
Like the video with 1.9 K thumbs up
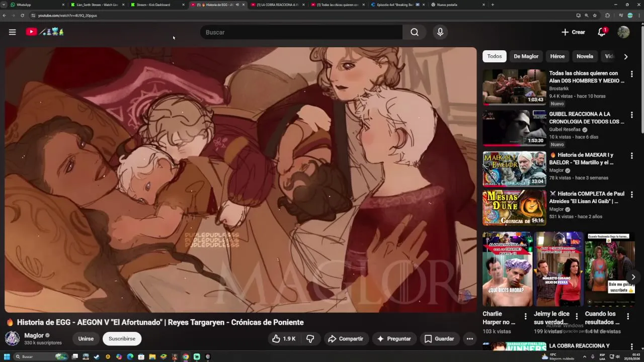tap(284, 339)
